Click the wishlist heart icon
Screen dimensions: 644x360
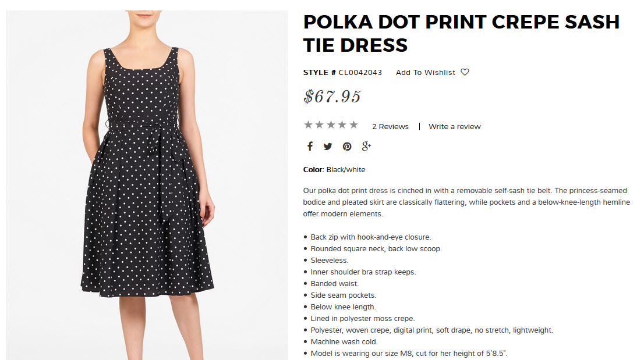465,72
